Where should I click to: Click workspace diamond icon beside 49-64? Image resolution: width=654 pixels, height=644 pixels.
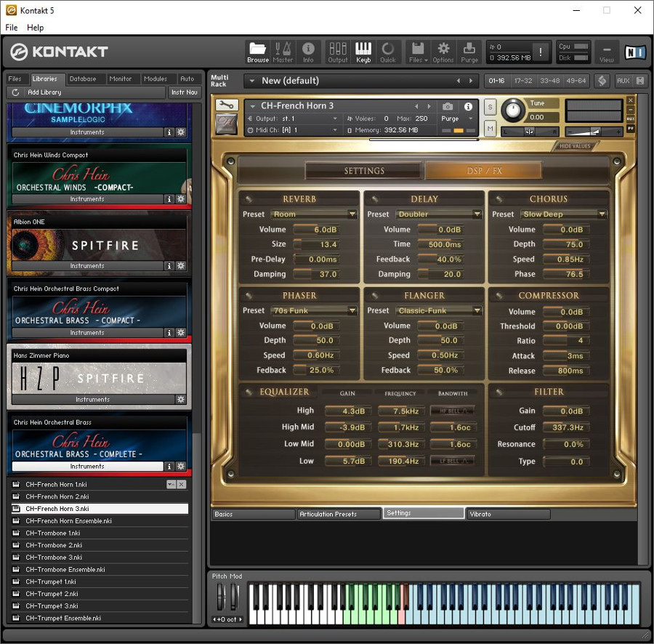click(x=602, y=81)
